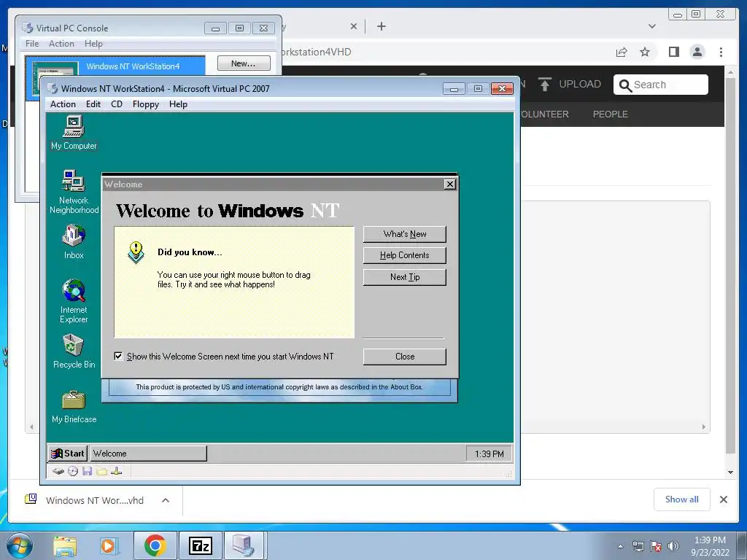The height and width of the screenshot is (560, 747).
Task: Close Welcome dialog with X button
Action: click(x=449, y=184)
